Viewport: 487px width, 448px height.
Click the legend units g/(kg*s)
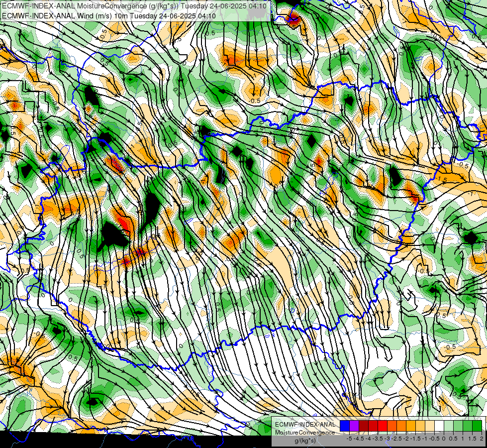[305, 441]
